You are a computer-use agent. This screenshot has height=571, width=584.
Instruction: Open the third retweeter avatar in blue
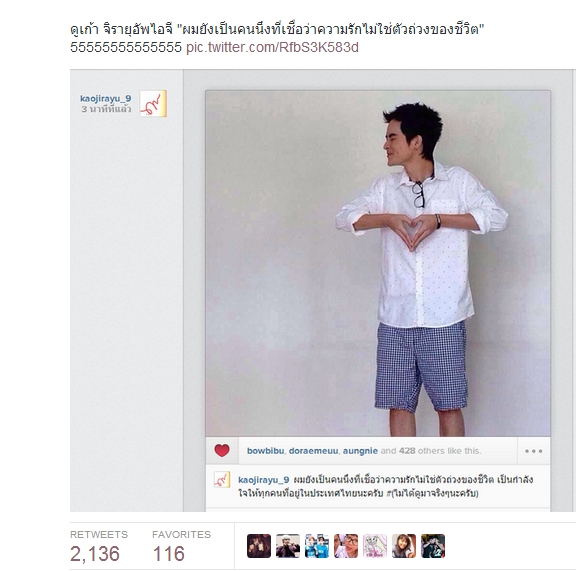[x=317, y=546]
